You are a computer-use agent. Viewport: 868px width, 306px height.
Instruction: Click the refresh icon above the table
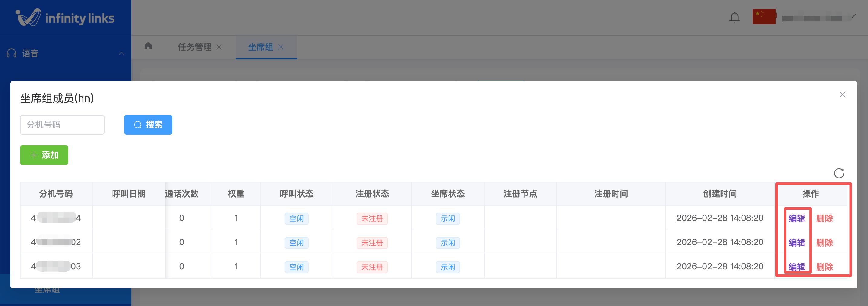pyautogui.click(x=839, y=173)
